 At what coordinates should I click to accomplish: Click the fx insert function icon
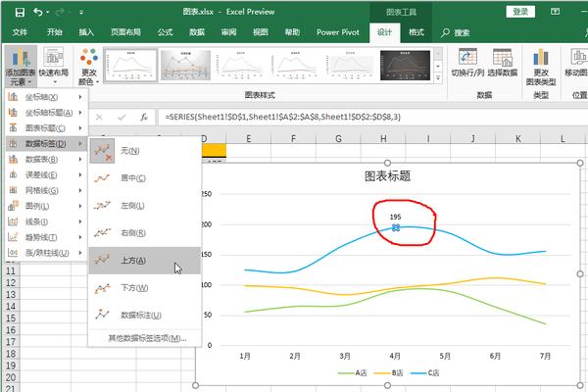[144, 118]
